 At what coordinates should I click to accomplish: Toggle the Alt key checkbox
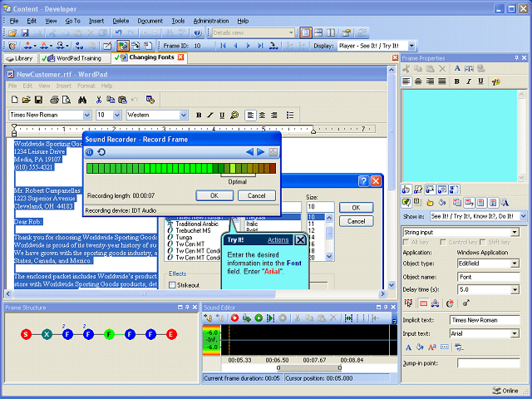(406, 242)
